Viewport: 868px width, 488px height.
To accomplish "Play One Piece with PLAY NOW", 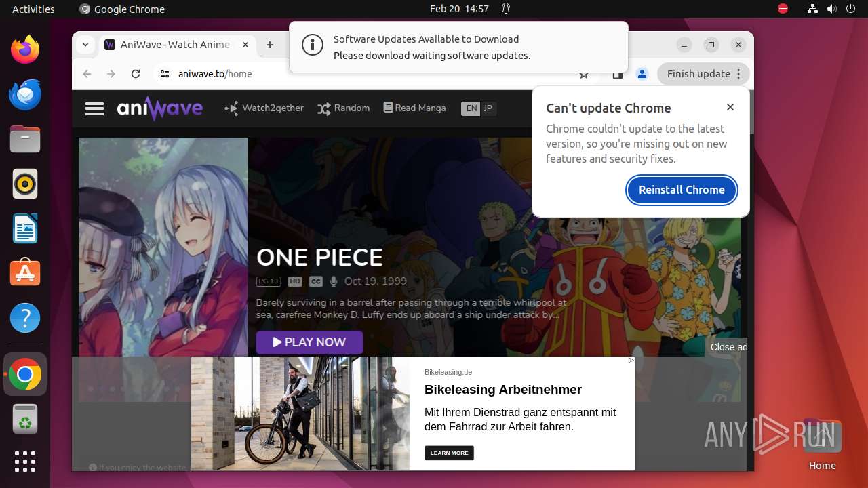I will tap(309, 342).
